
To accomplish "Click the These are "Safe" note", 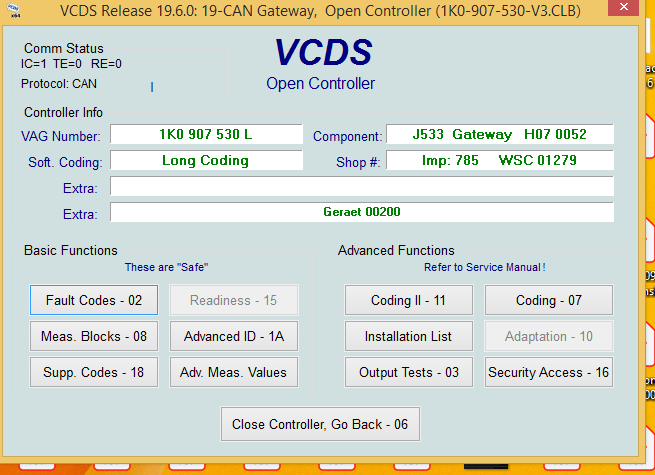I will 166,267.
